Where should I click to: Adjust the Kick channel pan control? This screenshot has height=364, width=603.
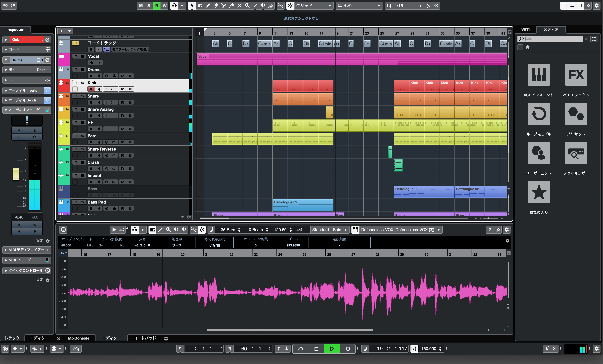click(x=27, y=120)
